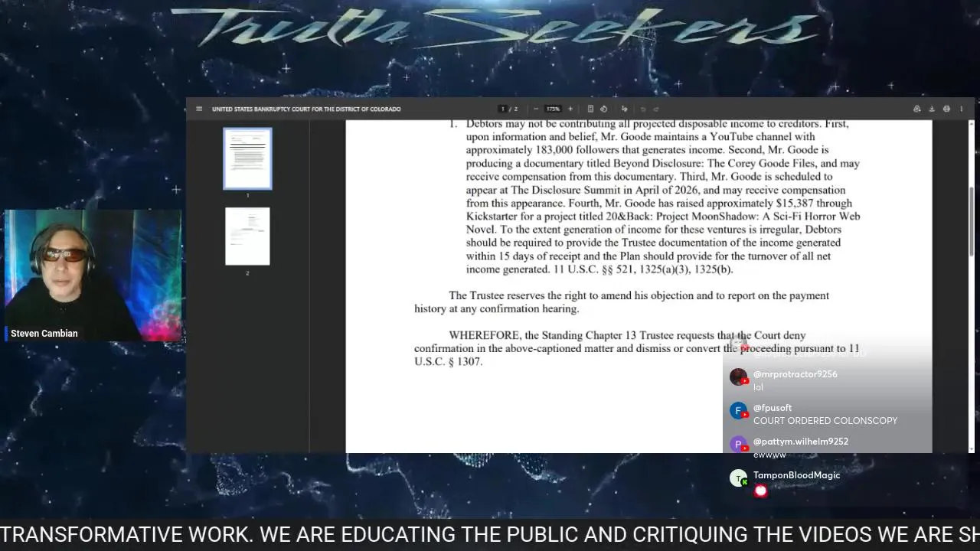This screenshot has width=980, height=551.
Task: Click the Truth Seekers banner title
Action: (x=494, y=29)
